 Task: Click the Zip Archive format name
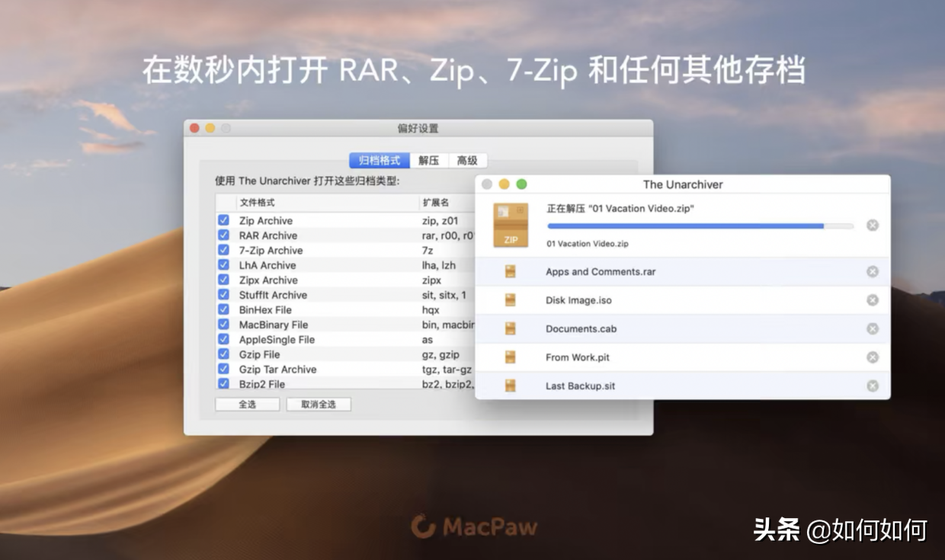click(x=266, y=220)
